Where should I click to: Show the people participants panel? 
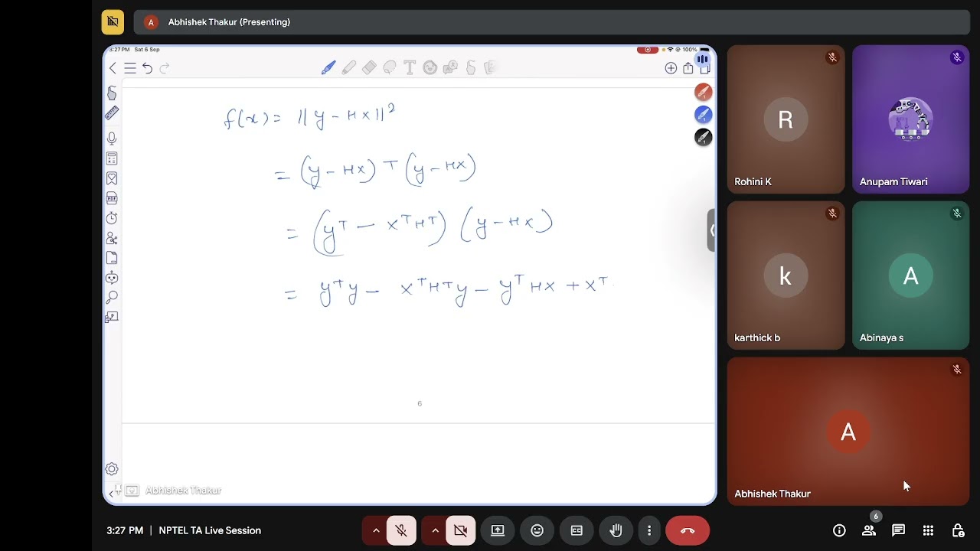869,530
